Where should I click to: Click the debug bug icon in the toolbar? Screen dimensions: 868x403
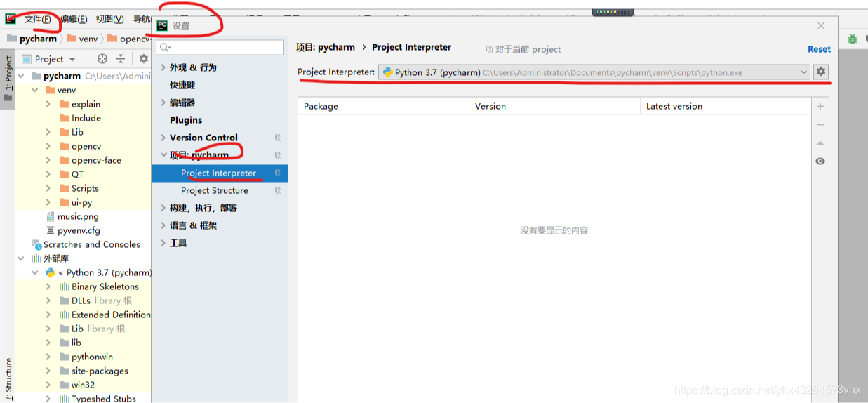click(853, 39)
